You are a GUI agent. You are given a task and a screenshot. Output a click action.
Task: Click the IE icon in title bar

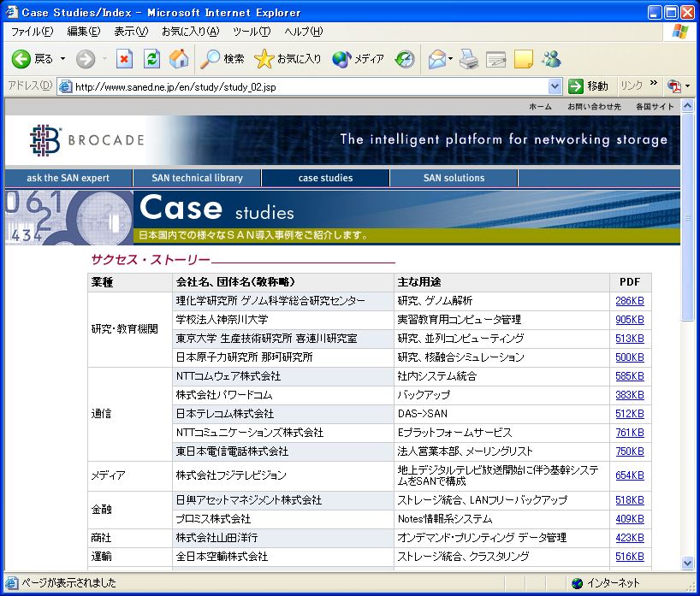(12, 12)
